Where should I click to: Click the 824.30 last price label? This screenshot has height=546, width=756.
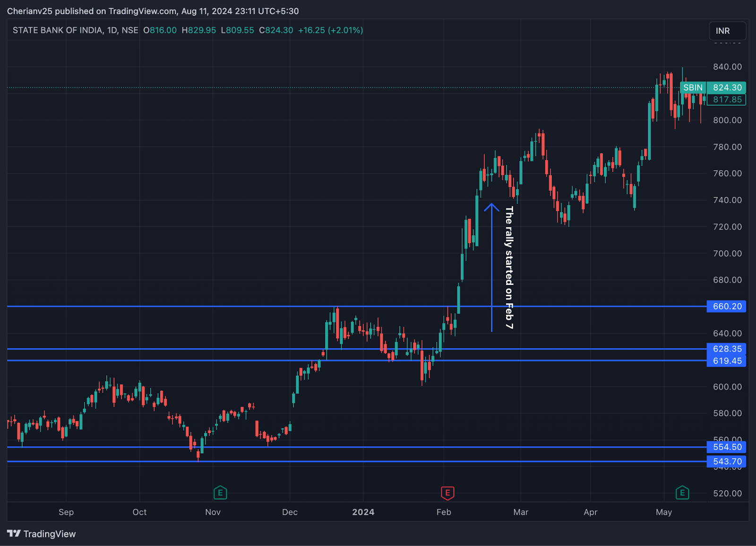click(727, 87)
